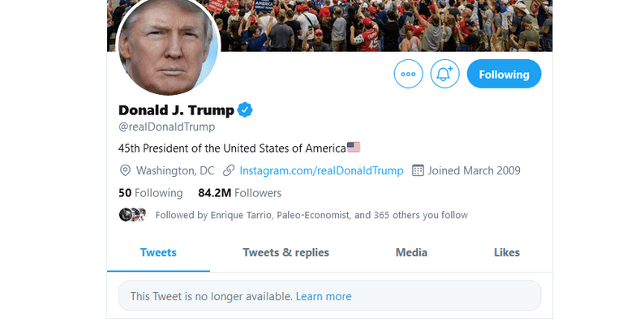Click the calendar joined-date icon
This screenshot has width=644, height=331.
coord(419,170)
